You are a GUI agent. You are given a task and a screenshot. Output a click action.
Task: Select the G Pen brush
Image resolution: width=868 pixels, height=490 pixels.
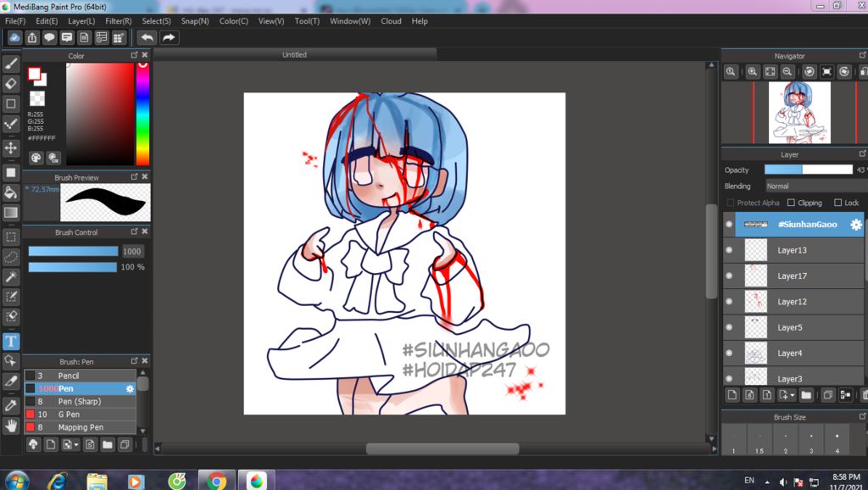point(80,415)
